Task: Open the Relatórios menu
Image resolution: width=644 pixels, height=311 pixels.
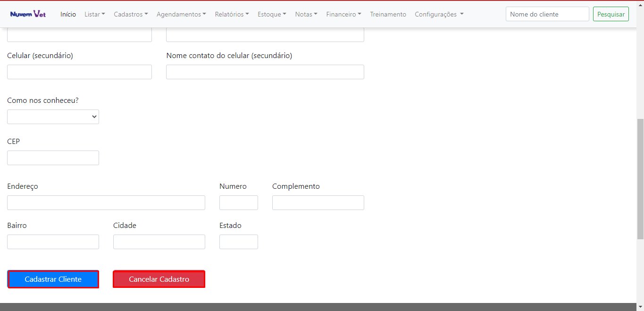Action: pos(232,14)
